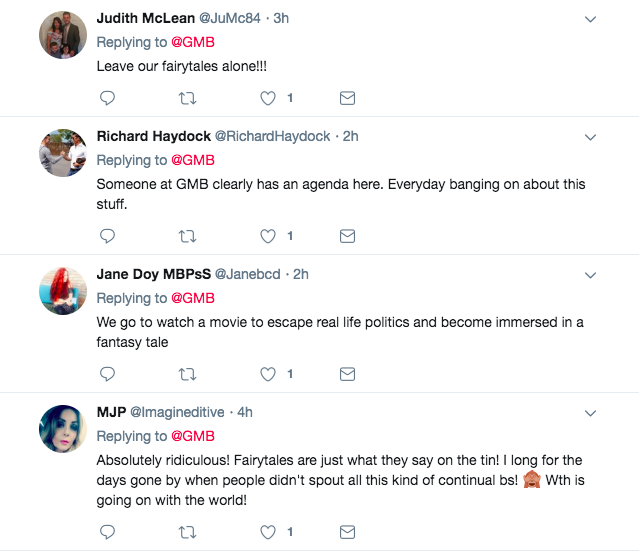Like Jane Doy MBPsS's tweet
The width and height of the screenshot is (639, 552).
click(x=267, y=374)
